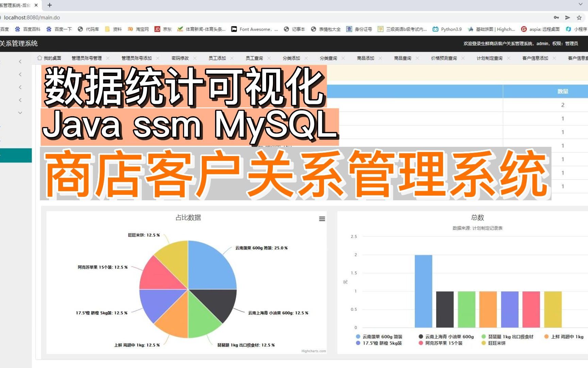
Task: Toggle 阿克苏苹果 15个装 legend series
Action: tap(441, 343)
